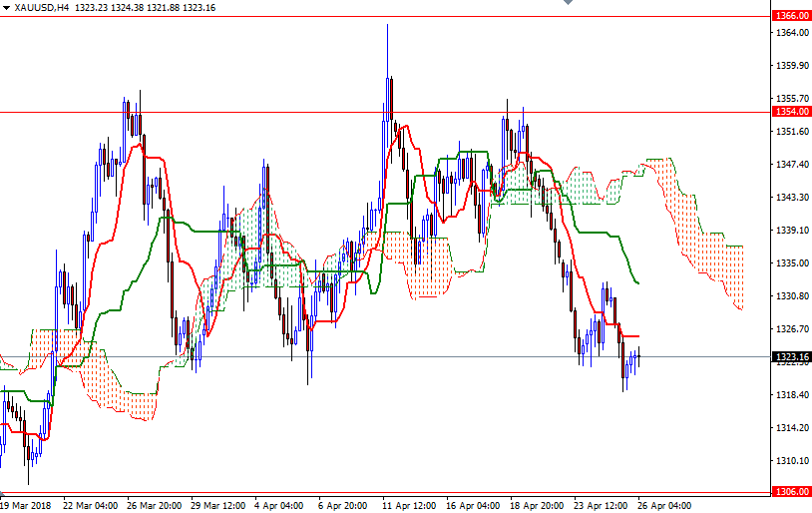Viewport: 812px width, 513px height.
Task: Select the red 1366.00 price label
Action: [790, 16]
